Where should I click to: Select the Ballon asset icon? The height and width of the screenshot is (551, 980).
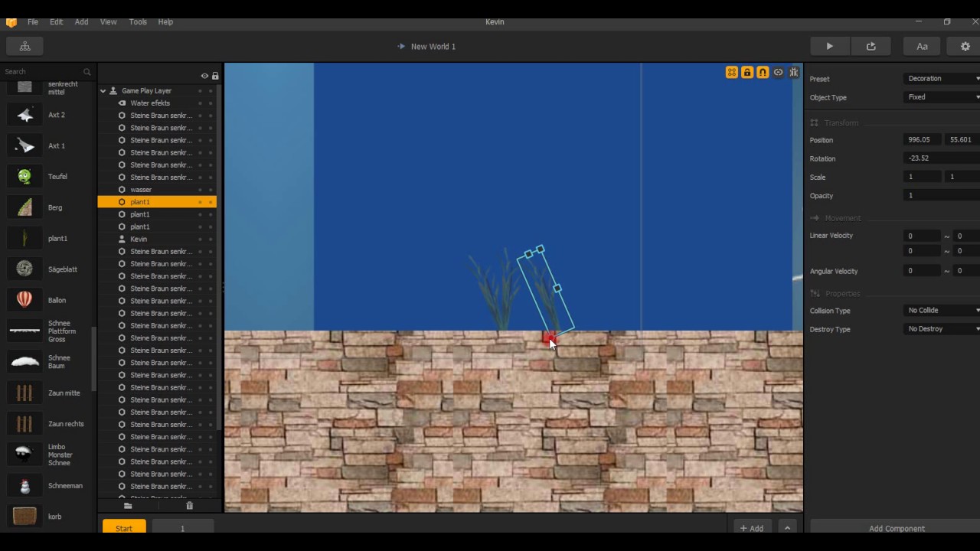pos(24,300)
